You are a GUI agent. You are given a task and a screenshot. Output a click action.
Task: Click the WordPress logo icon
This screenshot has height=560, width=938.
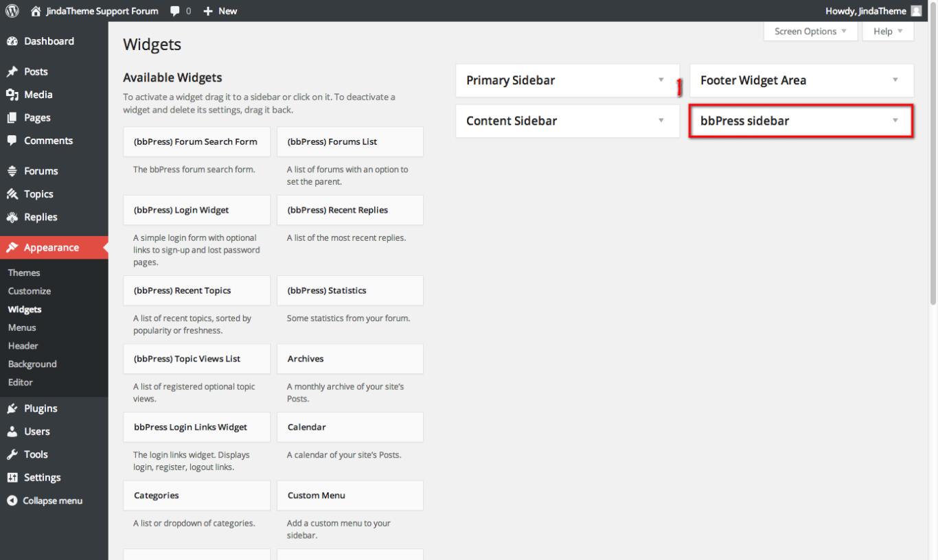click(x=12, y=10)
